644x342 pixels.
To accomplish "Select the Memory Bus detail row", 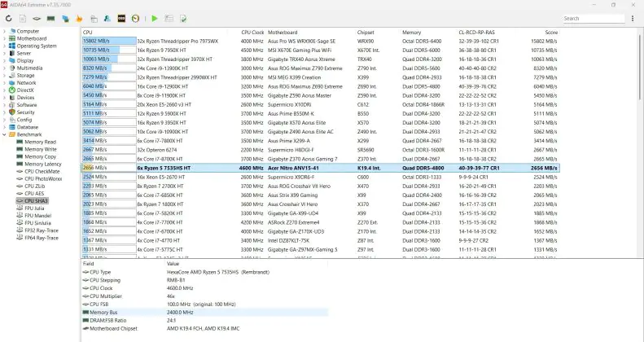I will (205, 313).
